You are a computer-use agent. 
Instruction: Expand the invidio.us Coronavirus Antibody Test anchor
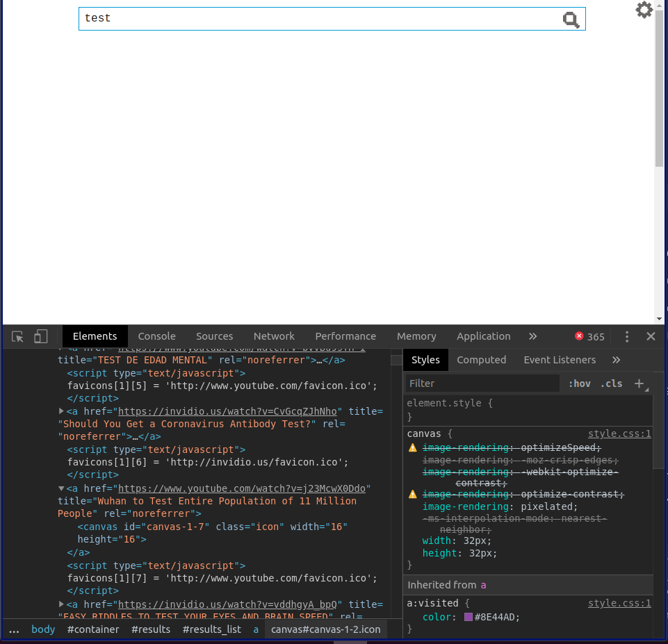[x=61, y=411]
